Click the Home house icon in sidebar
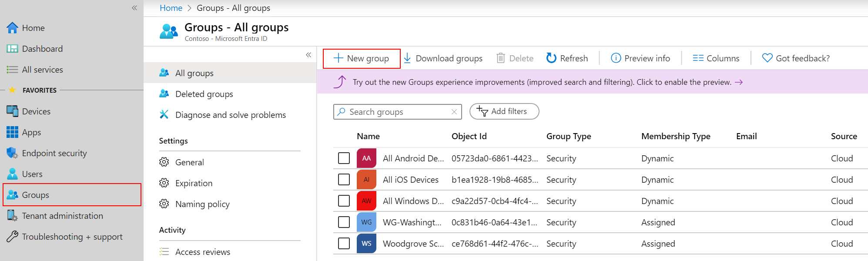 (12, 28)
